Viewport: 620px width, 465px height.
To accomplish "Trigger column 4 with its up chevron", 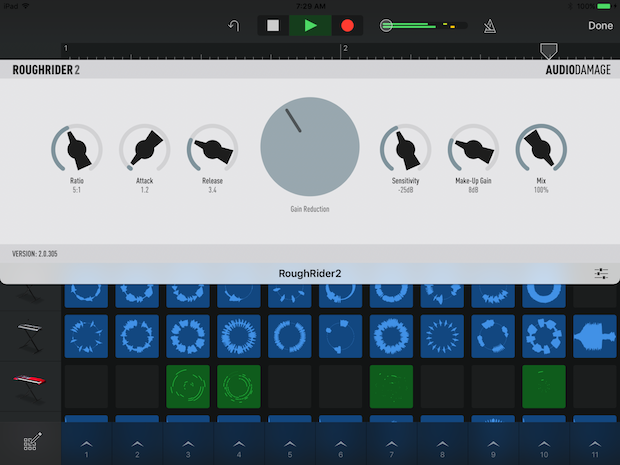I will point(239,444).
